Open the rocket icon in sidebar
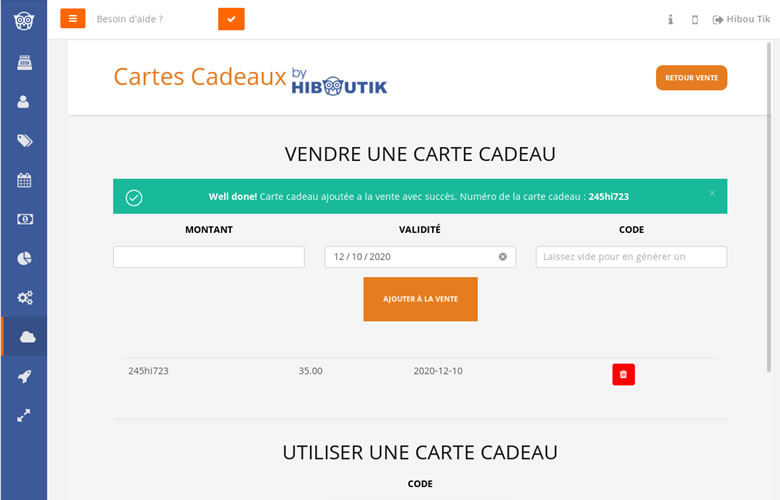 24,376
